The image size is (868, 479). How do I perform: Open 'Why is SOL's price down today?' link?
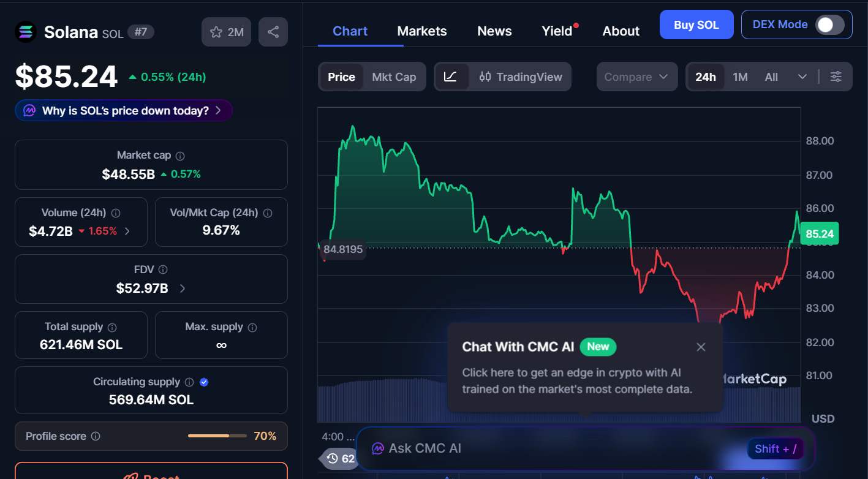coord(123,110)
